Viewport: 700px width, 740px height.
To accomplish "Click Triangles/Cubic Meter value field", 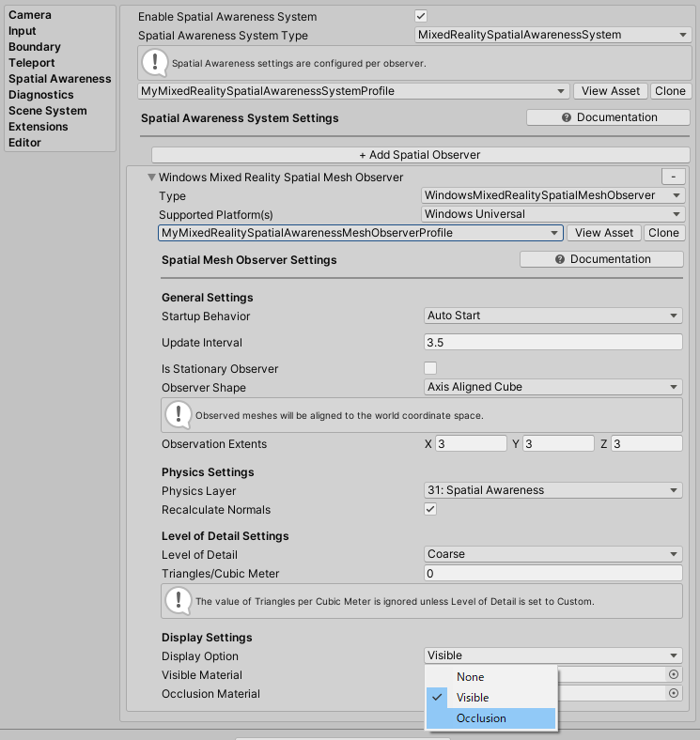I will pos(553,574).
